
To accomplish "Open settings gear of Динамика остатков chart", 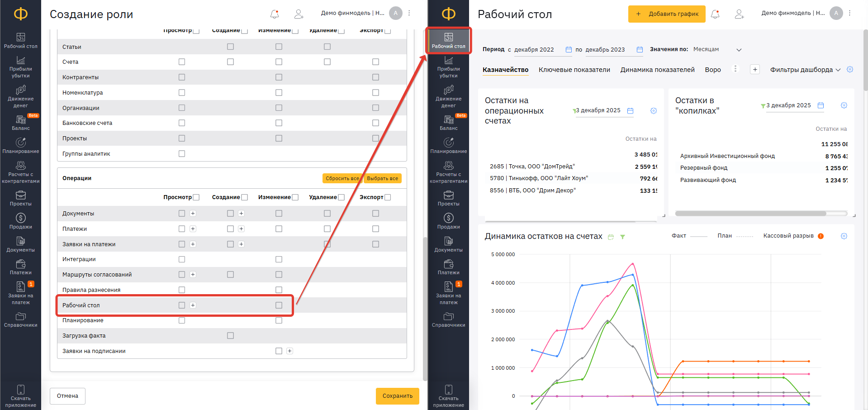I will (x=844, y=236).
